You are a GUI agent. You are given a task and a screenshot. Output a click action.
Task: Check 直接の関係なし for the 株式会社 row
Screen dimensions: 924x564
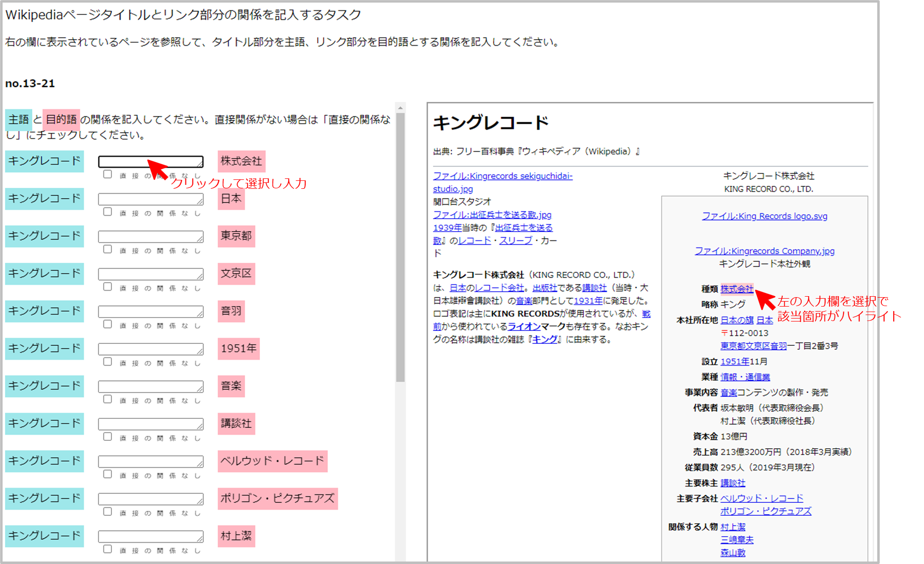(108, 175)
